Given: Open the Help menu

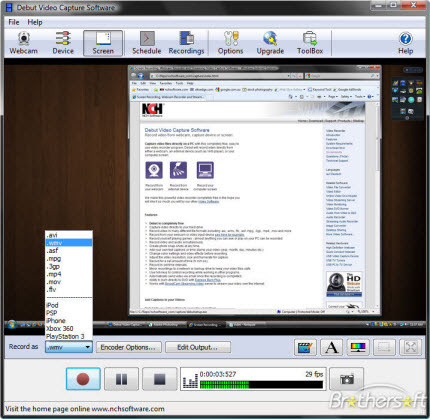Looking at the screenshot, I should coord(35,22).
